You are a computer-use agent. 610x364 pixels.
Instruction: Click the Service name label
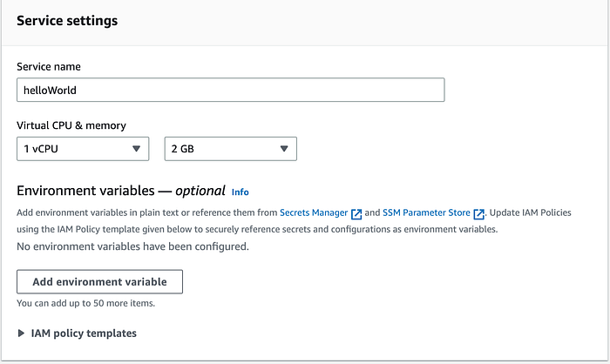point(49,66)
